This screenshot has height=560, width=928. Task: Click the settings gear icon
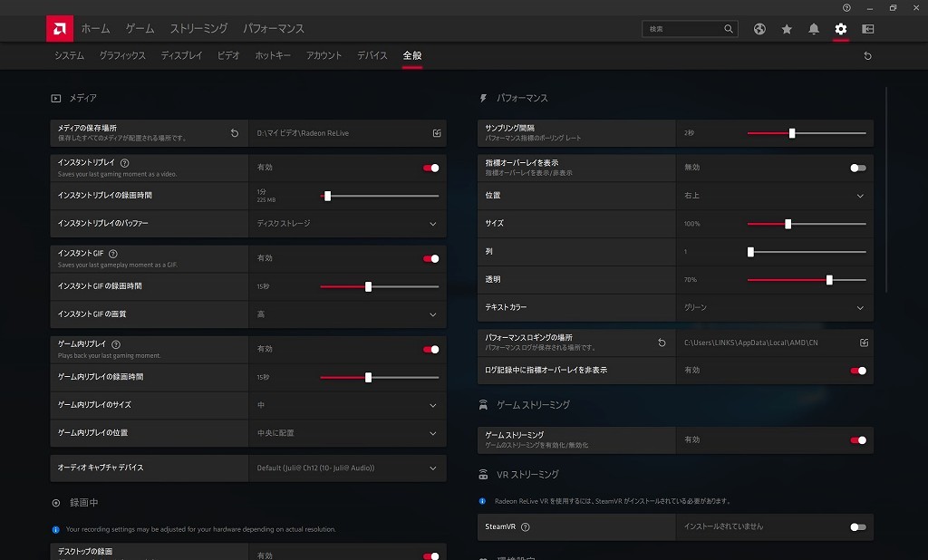point(841,29)
